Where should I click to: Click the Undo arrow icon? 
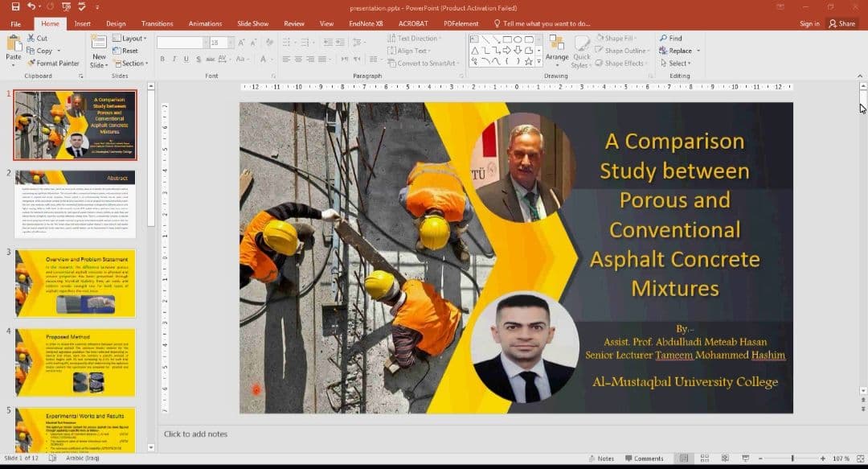[x=31, y=6]
